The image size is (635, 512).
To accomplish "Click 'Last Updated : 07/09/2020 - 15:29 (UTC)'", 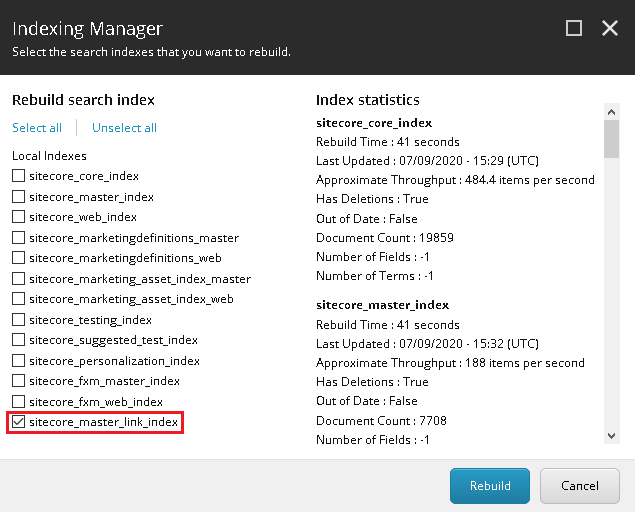I will point(427,161).
